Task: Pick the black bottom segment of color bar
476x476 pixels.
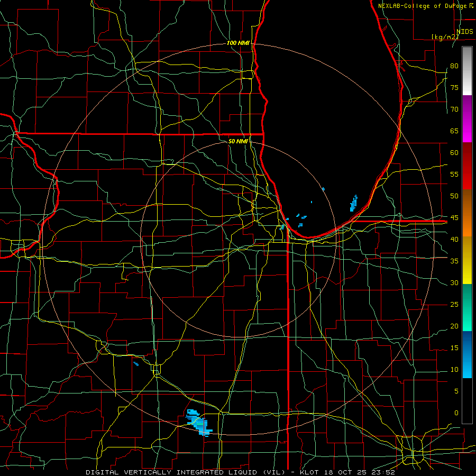Action: pyautogui.click(x=467, y=401)
